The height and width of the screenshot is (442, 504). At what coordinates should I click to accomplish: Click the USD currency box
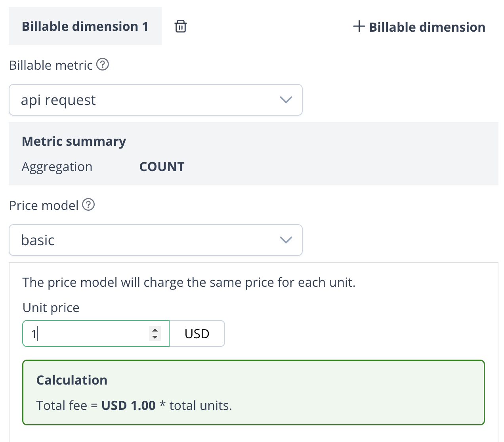[197, 333]
